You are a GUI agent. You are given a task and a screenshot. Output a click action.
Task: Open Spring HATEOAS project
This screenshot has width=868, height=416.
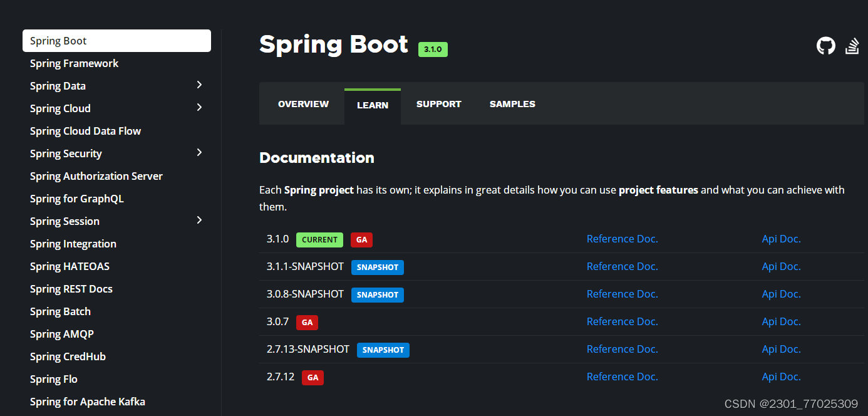[x=70, y=266]
